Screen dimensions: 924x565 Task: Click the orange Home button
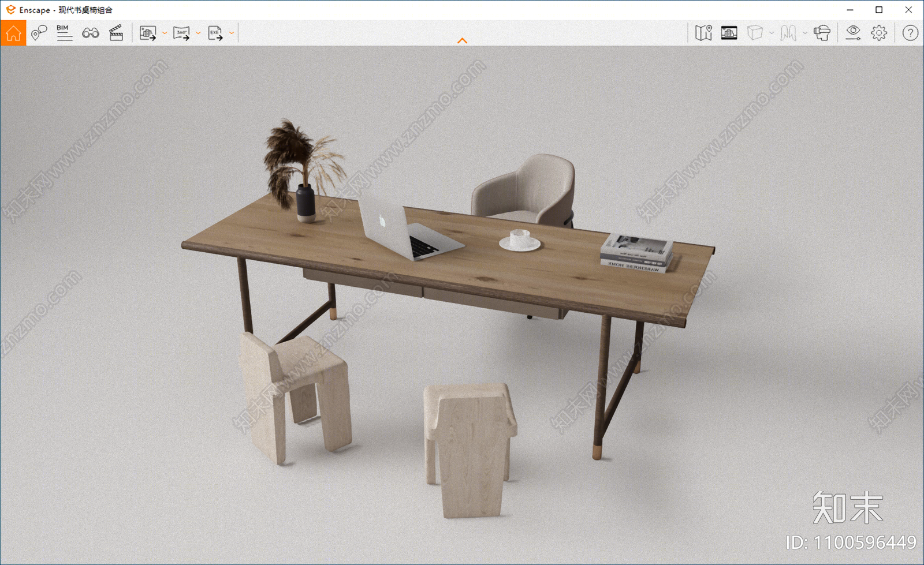coord(13,33)
